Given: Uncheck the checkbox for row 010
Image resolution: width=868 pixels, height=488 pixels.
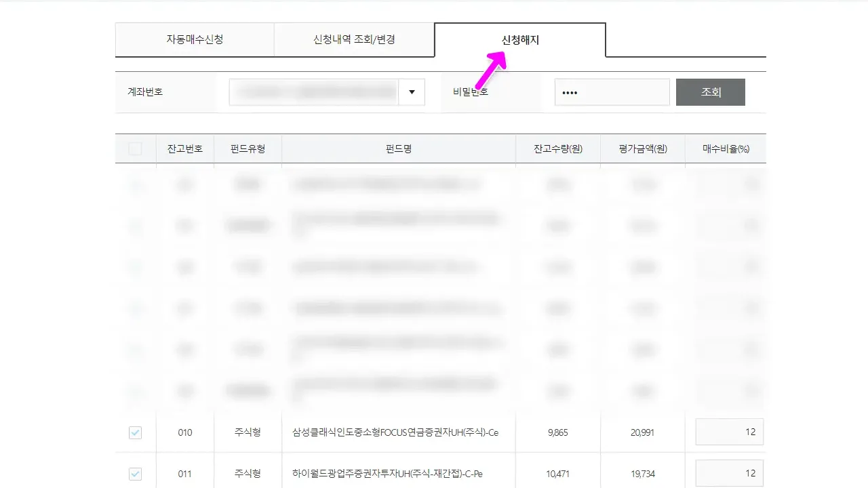Looking at the screenshot, I should tap(136, 432).
